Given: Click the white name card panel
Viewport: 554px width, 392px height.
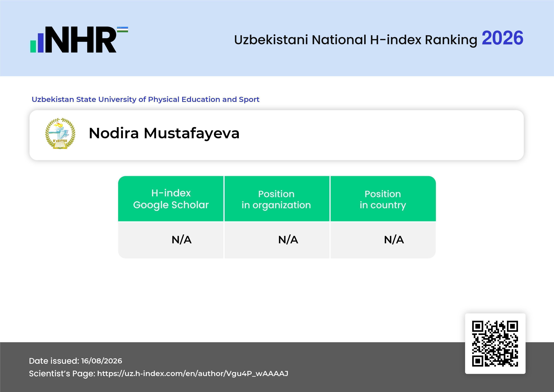Looking at the screenshot, I should click(277, 135).
